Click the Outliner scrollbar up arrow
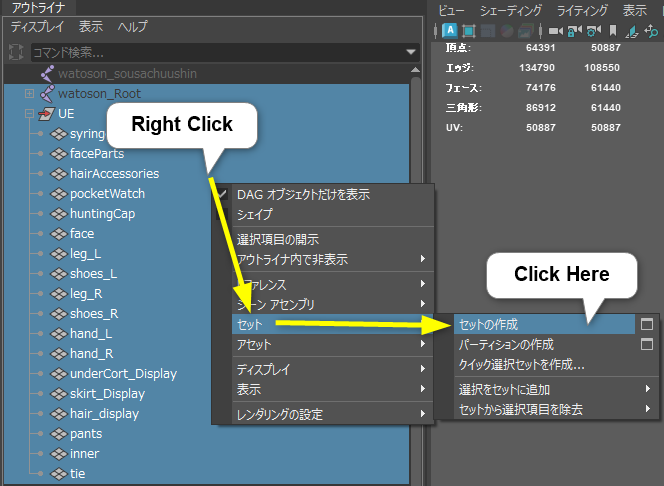Viewport: 664px width, 486px height. [x=415, y=70]
